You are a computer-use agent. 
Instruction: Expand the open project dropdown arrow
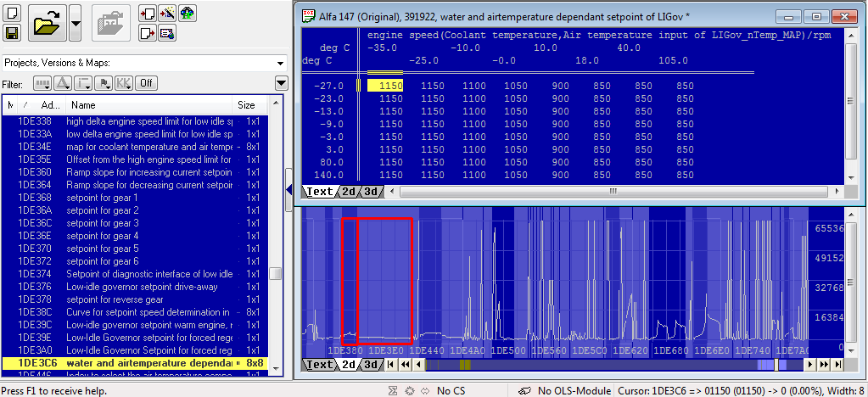click(x=76, y=23)
